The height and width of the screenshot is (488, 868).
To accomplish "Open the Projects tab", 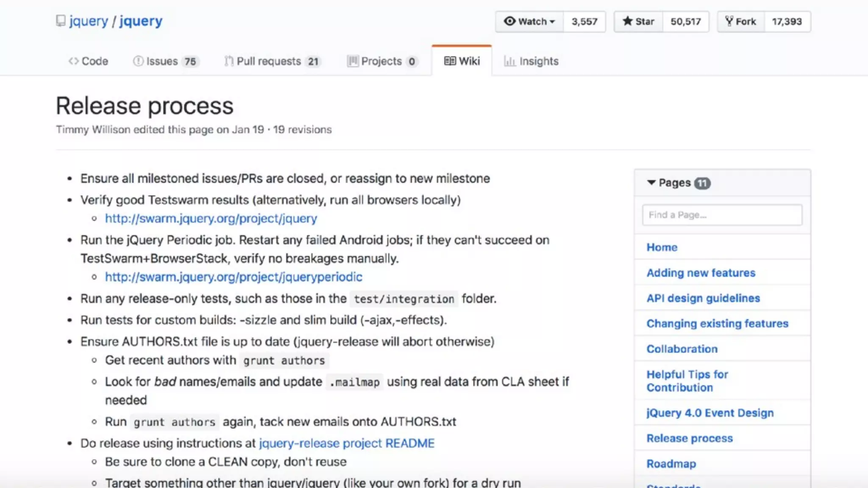I will [382, 61].
